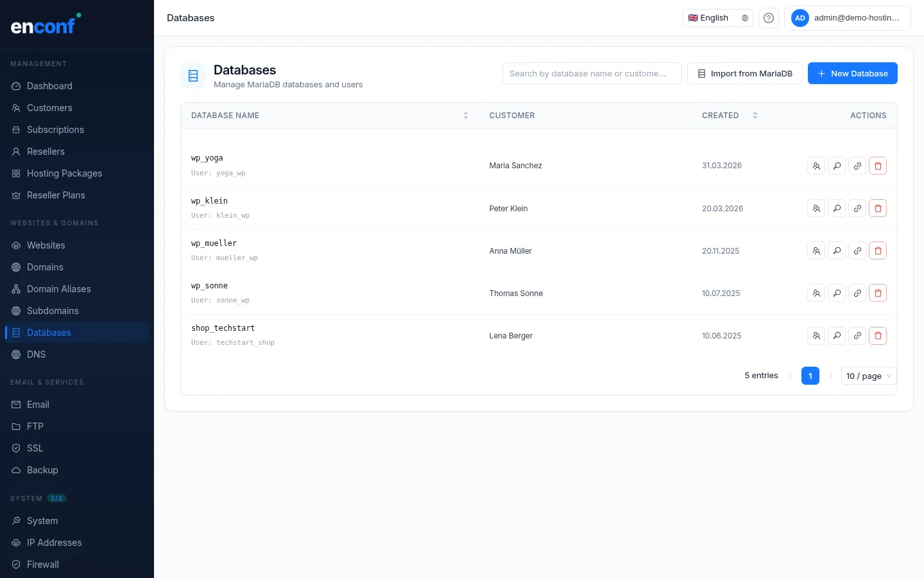Open Backup in sidebar
The image size is (924, 578).
77,470
